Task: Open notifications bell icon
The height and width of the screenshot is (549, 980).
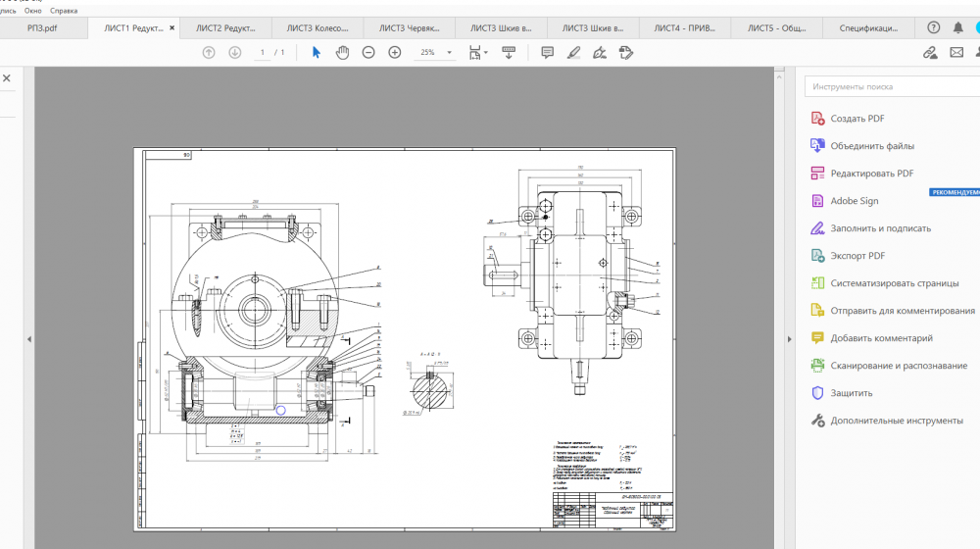Action: coord(958,27)
